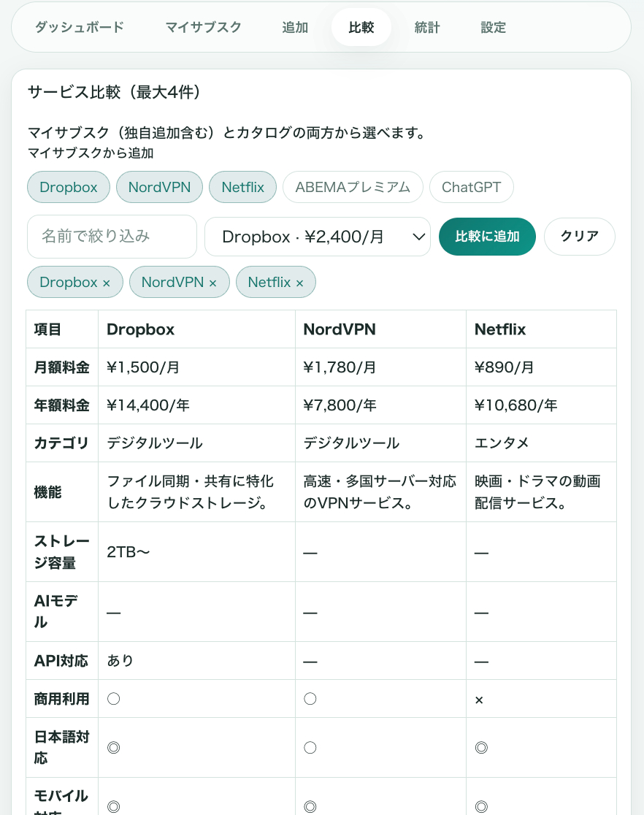The width and height of the screenshot is (644, 815).
Task: Click the カテゴリ row label
Action: tap(61, 443)
